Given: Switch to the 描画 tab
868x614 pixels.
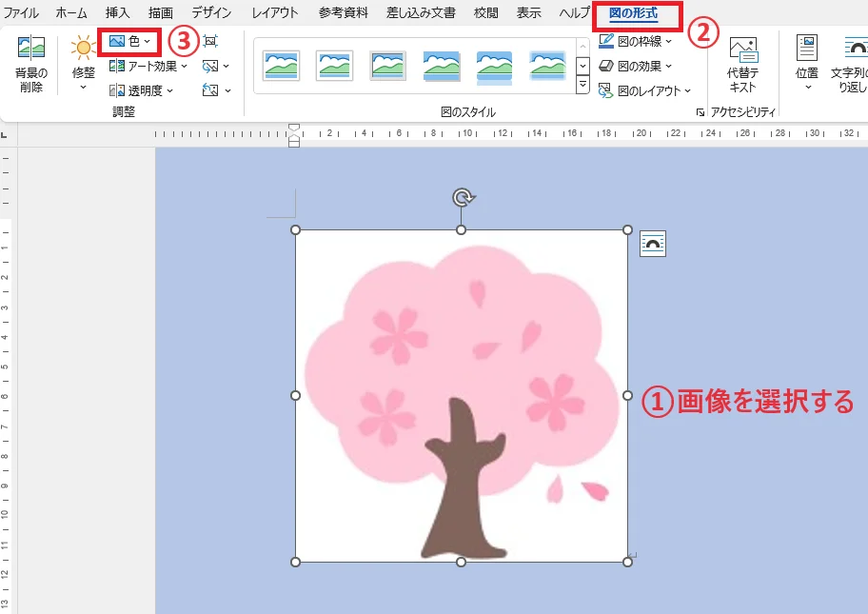Looking at the screenshot, I should pyautogui.click(x=161, y=12).
